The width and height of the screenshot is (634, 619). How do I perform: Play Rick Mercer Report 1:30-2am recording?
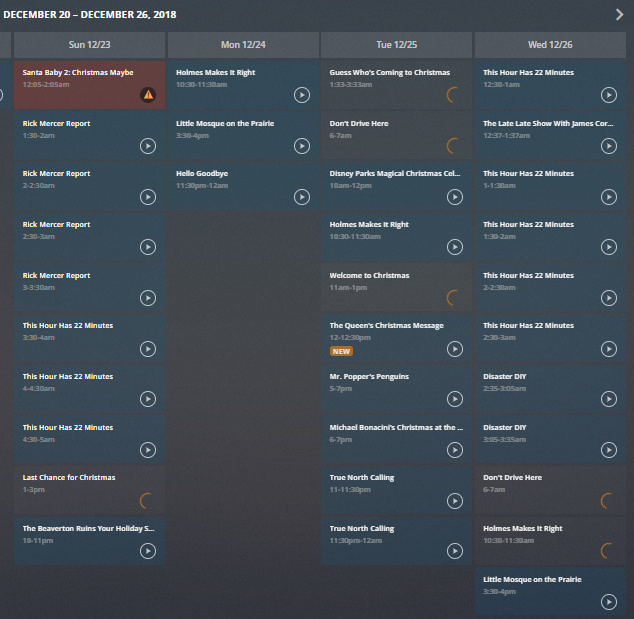(x=148, y=146)
